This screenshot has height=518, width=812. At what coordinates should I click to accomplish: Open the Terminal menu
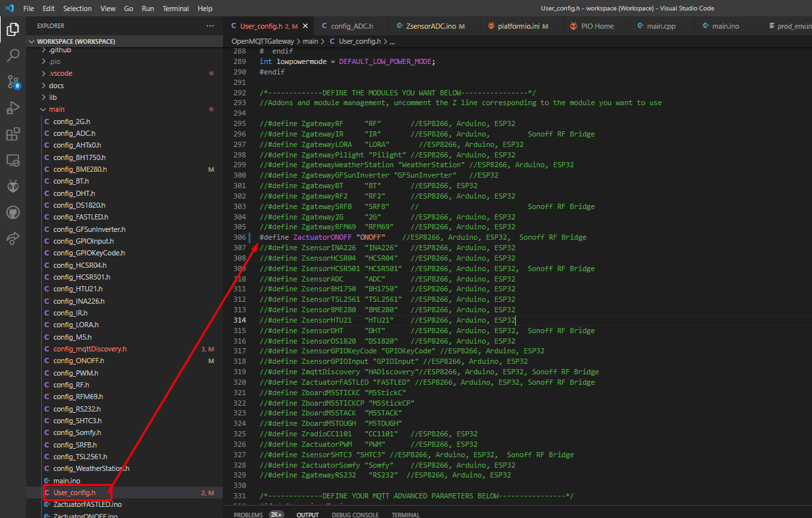(x=176, y=8)
